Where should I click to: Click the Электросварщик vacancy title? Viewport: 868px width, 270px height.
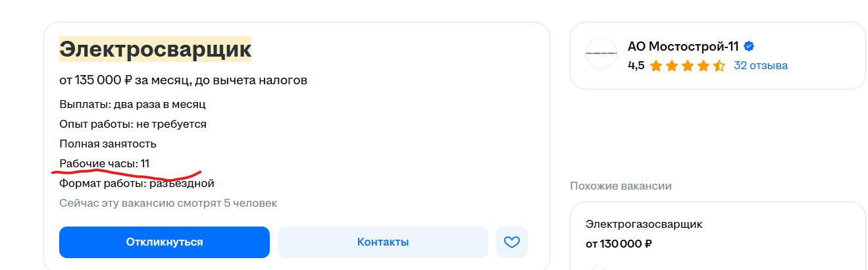point(155,49)
